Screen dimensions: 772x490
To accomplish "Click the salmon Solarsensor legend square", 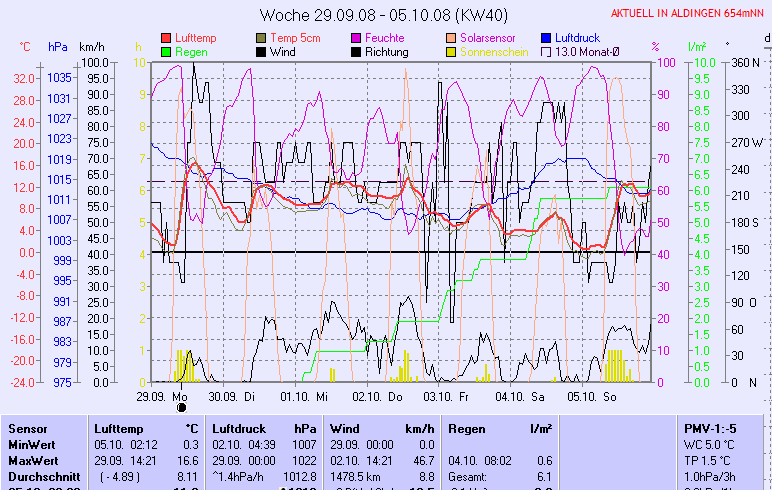I will tap(452, 38).
